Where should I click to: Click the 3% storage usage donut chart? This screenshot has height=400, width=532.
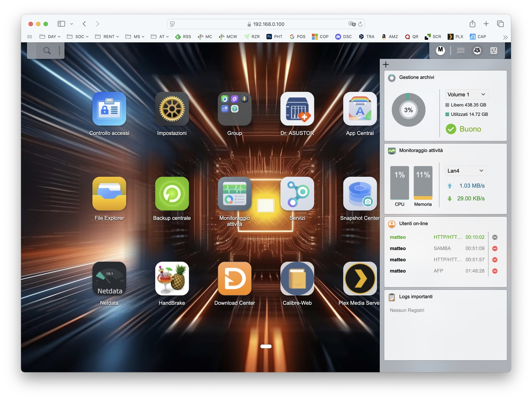[x=409, y=110]
